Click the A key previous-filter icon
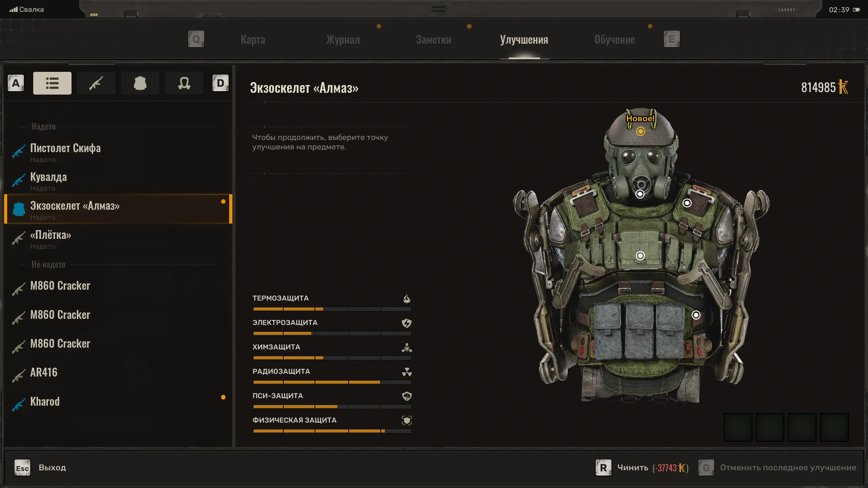 [16, 83]
